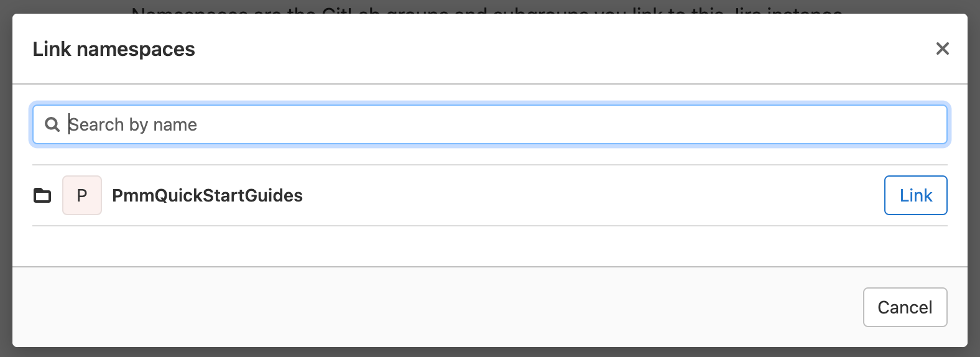This screenshot has height=357, width=980.
Task: Select the PmmQuickStartGuides namespace name
Action: tap(207, 195)
